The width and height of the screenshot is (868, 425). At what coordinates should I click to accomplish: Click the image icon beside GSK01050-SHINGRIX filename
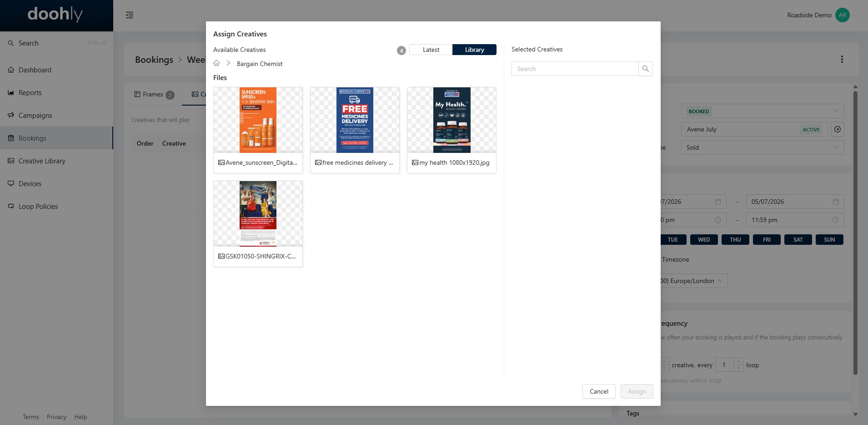[x=221, y=256]
